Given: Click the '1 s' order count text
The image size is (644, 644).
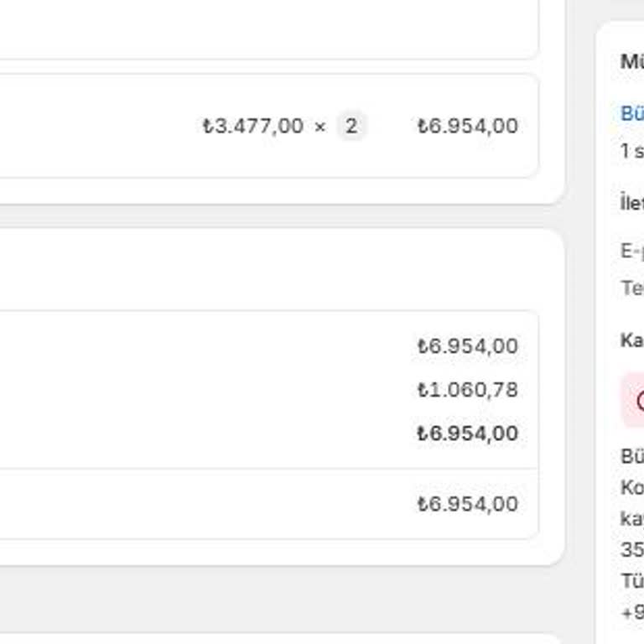Looking at the screenshot, I should pos(631,151).
